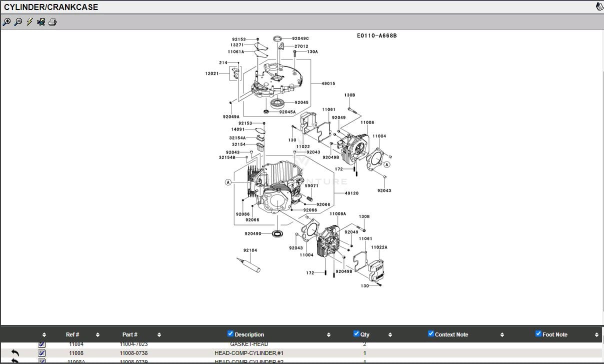Click the checklist icon in row 11008
The height and width of the screenshot is (364, 604).
(42, 353)
